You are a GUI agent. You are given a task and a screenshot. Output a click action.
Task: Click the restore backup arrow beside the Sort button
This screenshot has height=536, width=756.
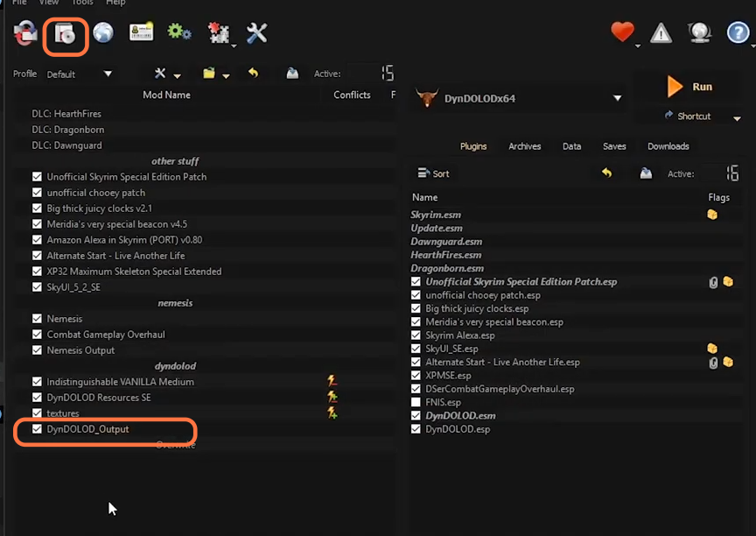(x=607, y=173)
